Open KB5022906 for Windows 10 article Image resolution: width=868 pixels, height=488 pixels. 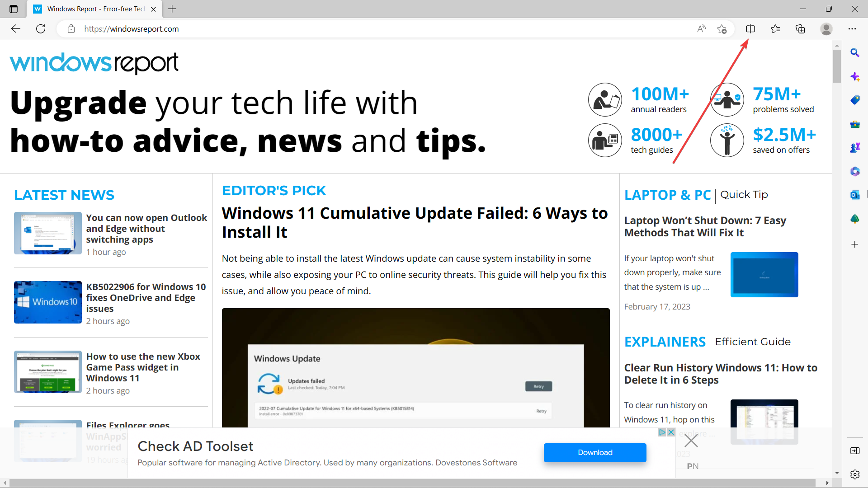click(146, 298)
